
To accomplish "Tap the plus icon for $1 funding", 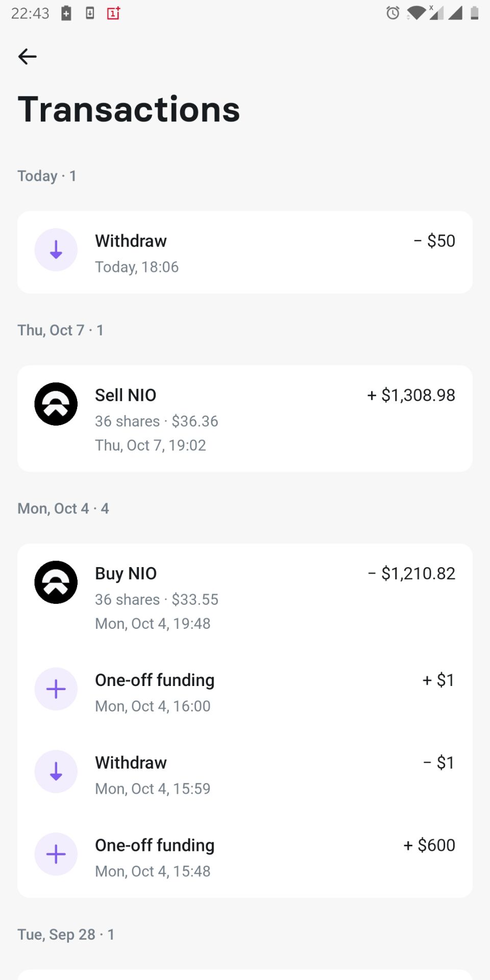I will (56, 689).
